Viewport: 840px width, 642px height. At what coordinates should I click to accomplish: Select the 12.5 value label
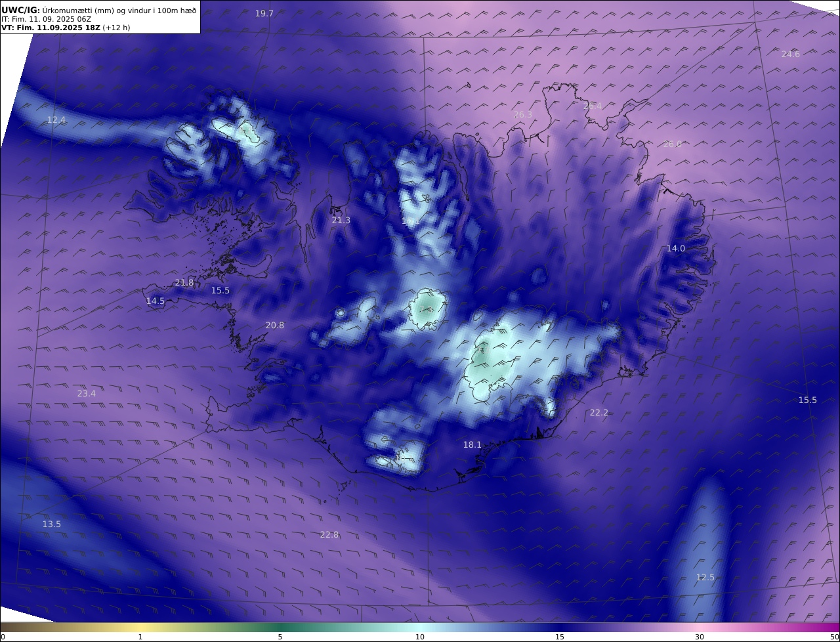(705, 578)
